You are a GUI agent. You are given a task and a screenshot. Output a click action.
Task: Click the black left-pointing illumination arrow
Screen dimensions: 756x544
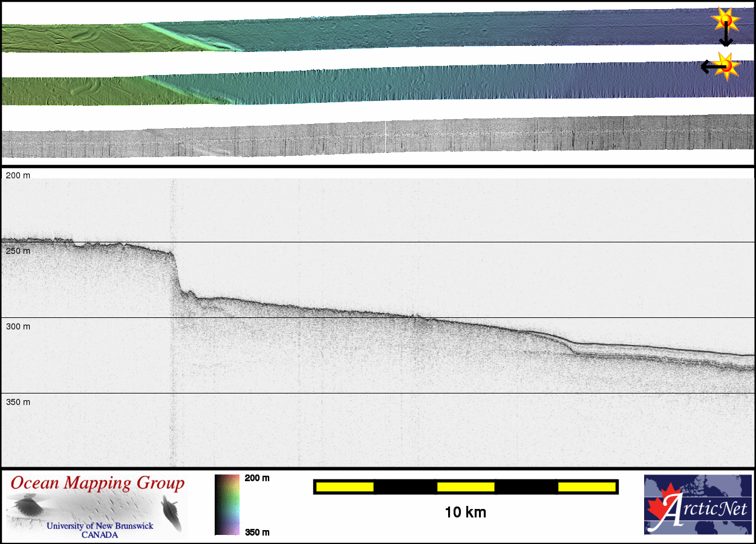709,66
